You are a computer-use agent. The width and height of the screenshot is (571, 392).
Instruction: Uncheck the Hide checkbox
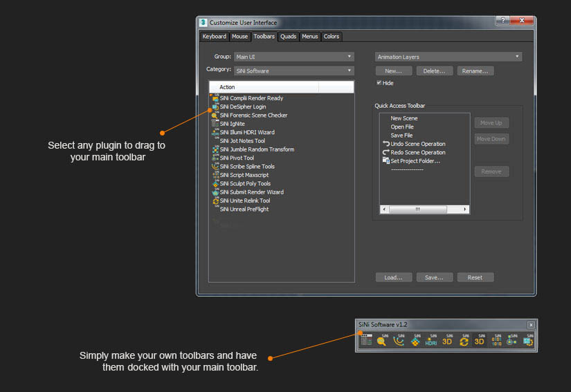(379, 82)
